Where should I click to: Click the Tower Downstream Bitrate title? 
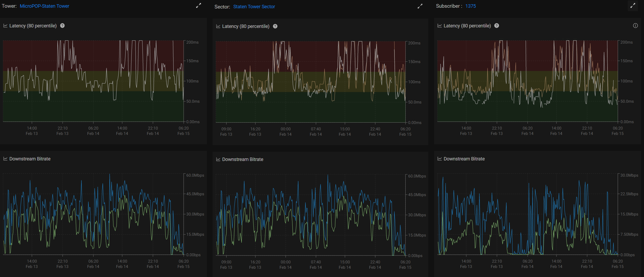[30, 159]
